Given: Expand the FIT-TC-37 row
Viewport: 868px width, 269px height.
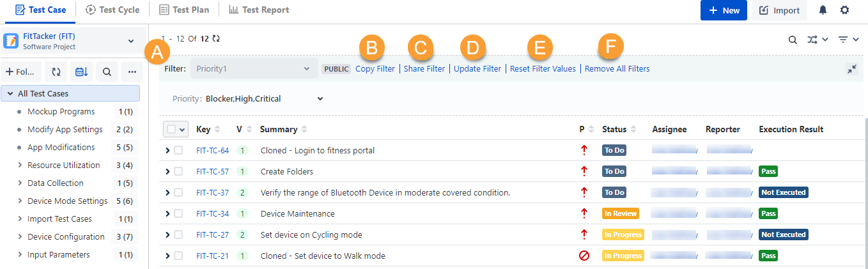Looking at the screenshot, I should point(167,192).
